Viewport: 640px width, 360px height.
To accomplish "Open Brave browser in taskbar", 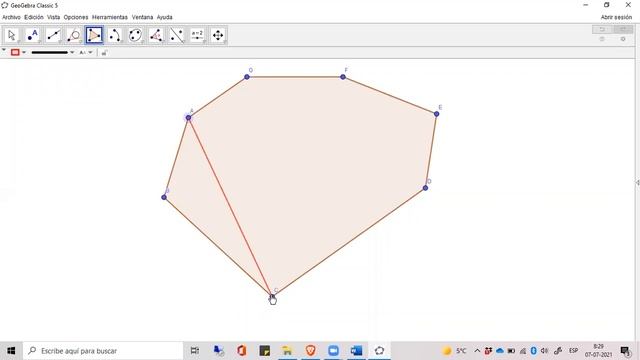I will click(311, 351).
